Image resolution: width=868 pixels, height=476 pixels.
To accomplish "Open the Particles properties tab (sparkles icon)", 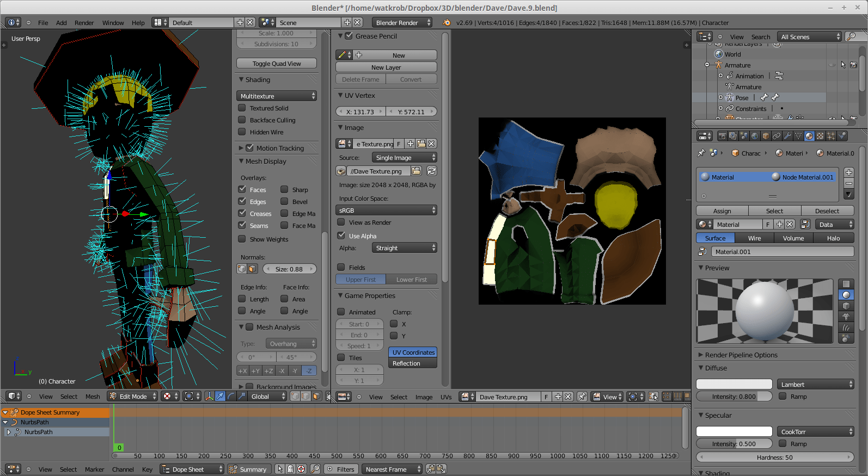I will point(832,136).
